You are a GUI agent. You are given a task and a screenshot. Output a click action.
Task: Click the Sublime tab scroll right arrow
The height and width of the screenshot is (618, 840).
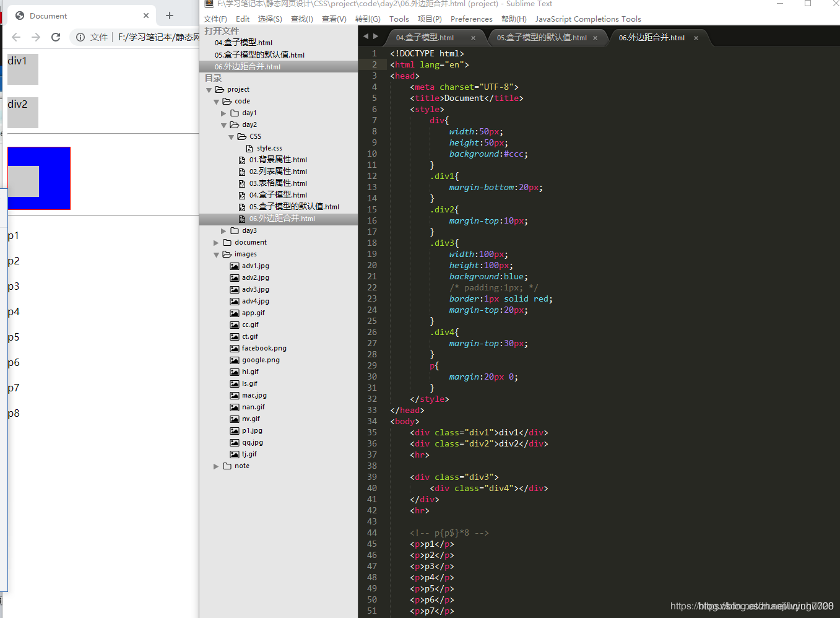(x=376, y=37)
